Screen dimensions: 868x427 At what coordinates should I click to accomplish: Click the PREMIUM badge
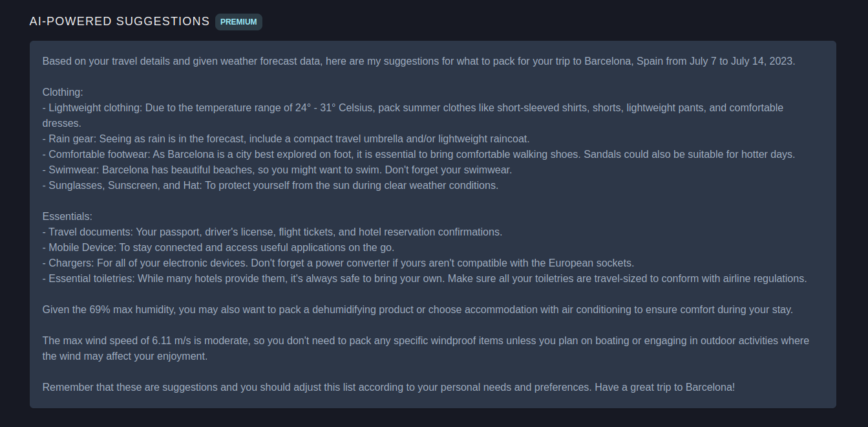coord(238,22)
